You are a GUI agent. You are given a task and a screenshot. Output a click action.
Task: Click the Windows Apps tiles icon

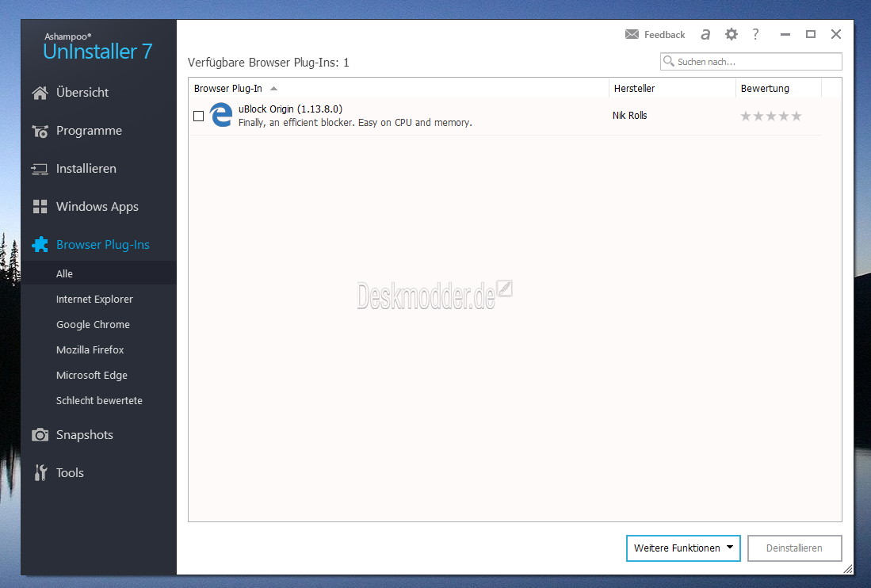pyautogui.click(x=40, y=207)
